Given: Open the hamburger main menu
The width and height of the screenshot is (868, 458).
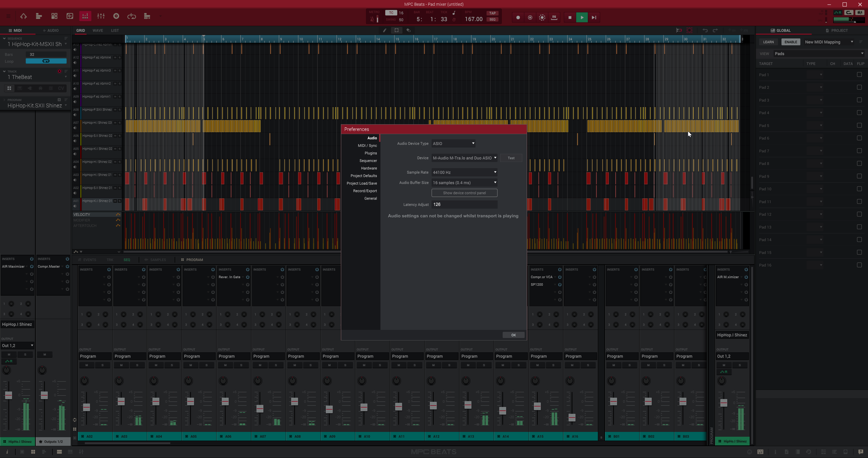Looking at the screenshot, I should tap(8, 16).
